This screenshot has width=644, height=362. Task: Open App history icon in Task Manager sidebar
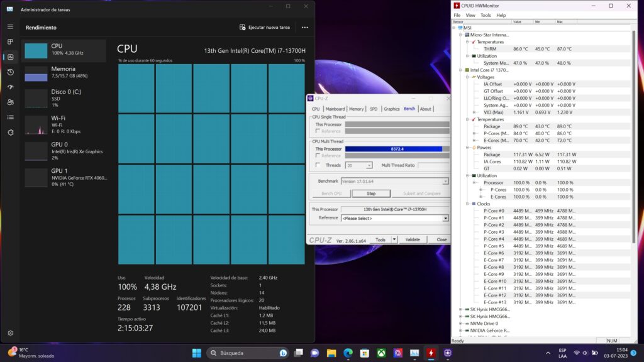[10, 72]
